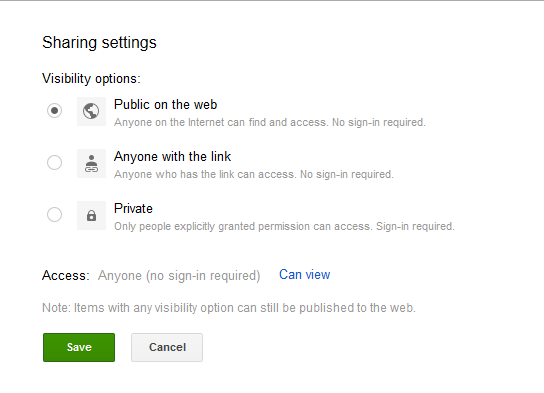Save the sharing settings
The image size is (544, 393).
coord(79,347)
